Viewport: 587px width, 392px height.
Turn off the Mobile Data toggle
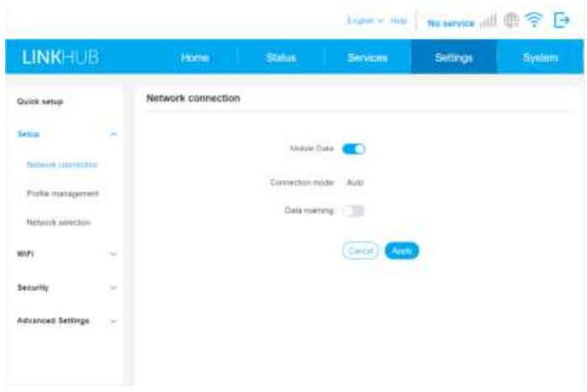point(354,150)
